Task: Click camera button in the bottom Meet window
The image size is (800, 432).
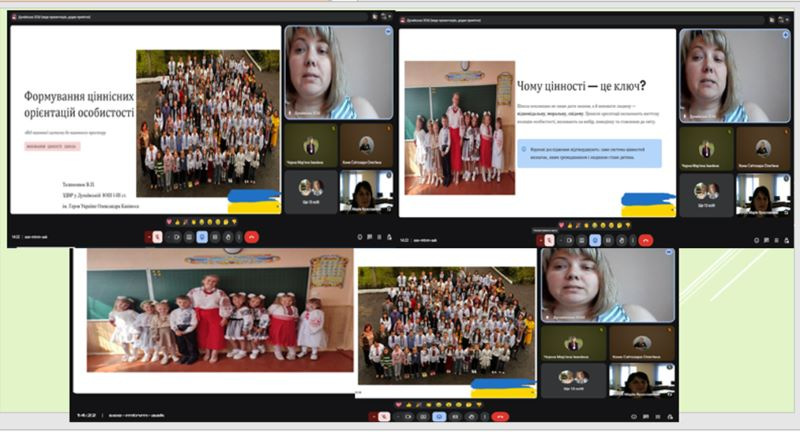Action: coord(408,417)
